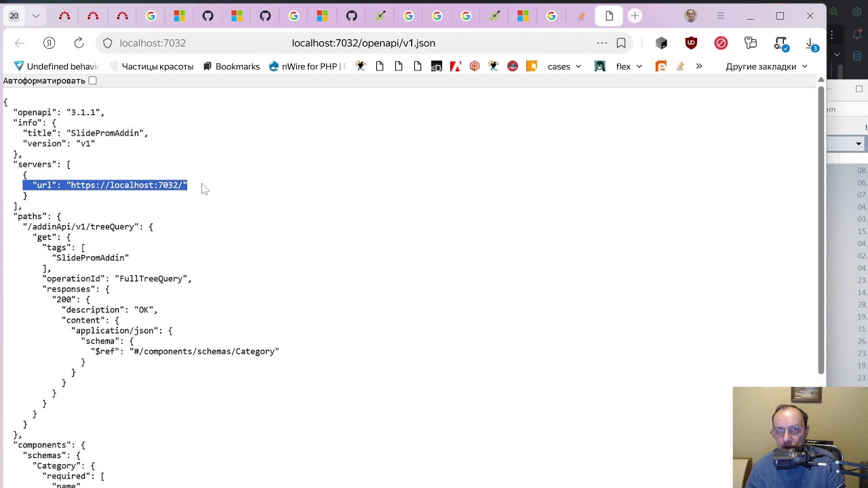Click the webcam video overlay
The width and height of the screenshot is (868, 488).
pos(800,437)
